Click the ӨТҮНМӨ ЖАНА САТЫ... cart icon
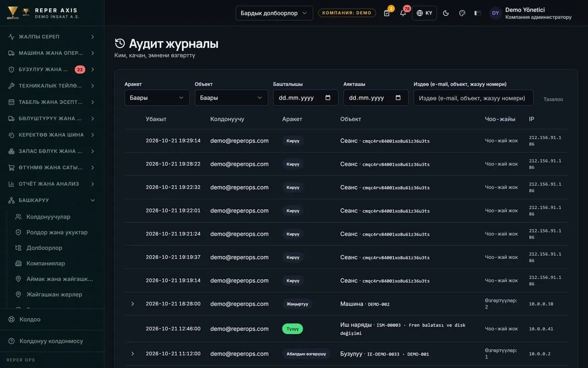This screenshot has width=588, height=368. 11,167
